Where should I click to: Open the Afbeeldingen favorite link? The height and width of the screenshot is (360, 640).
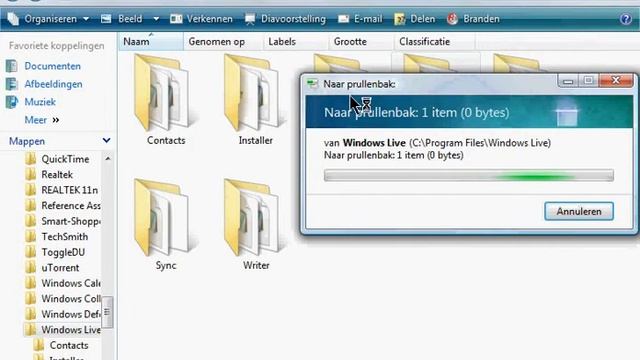(x=53, y=84)
